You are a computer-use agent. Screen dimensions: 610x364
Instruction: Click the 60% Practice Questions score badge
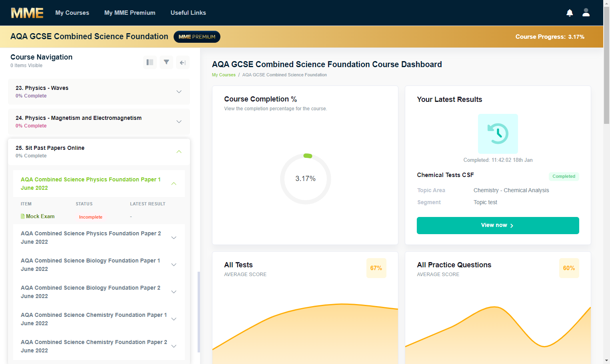pyautogui.click(x=569, y=268)
